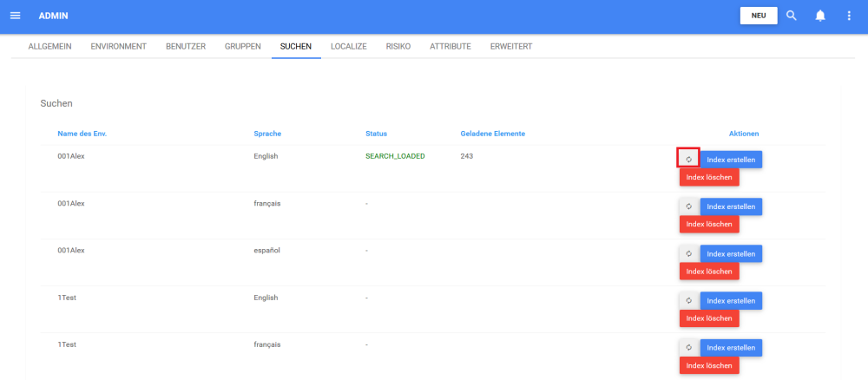Screen dimensions: 868x380
Task: Click the Sprache column header
Action: 268,134
